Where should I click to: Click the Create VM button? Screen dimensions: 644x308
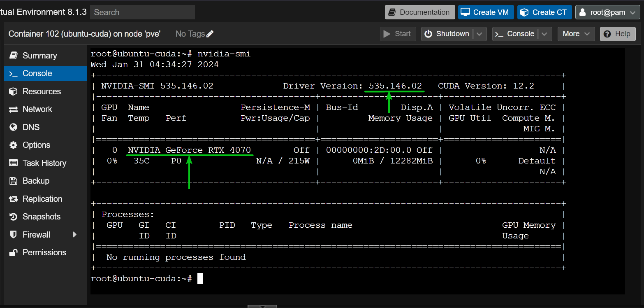pyautogui.click(x=486, y=12)
